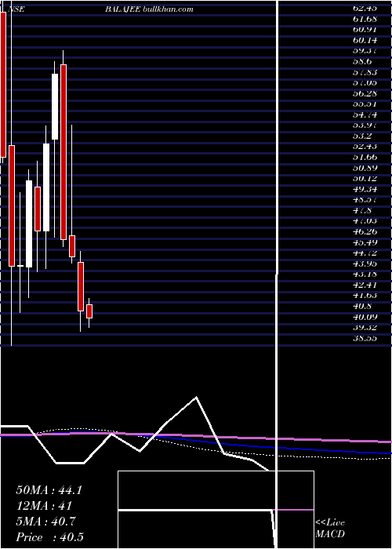
Task: Click the 60.14 price axis label
Action: tap(365, 40)
